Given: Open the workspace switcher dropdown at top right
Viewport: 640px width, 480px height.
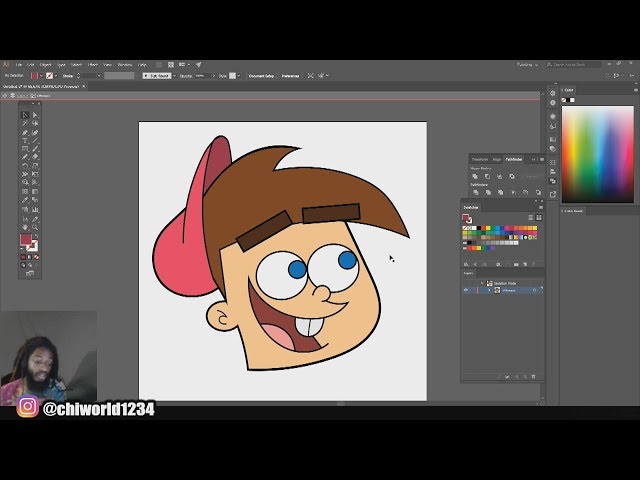Looking at the screenshot, I should pyautogui.click(x=527, y=64).
